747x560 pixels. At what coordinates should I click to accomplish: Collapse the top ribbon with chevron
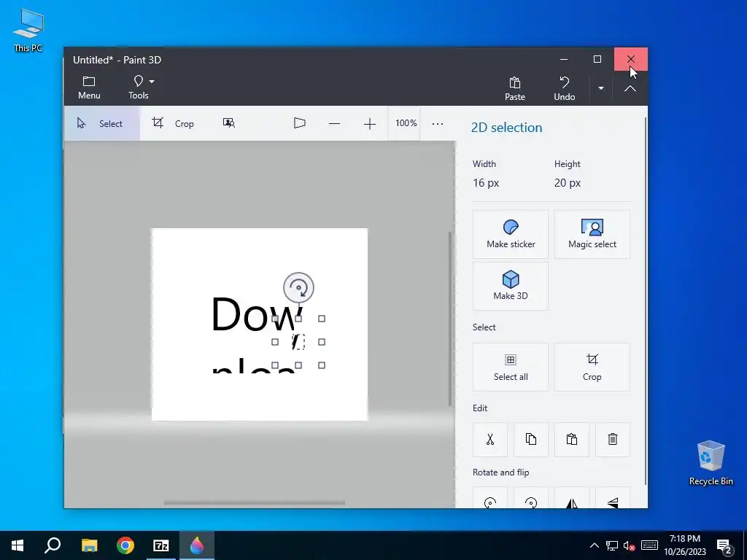coord(630,88)
